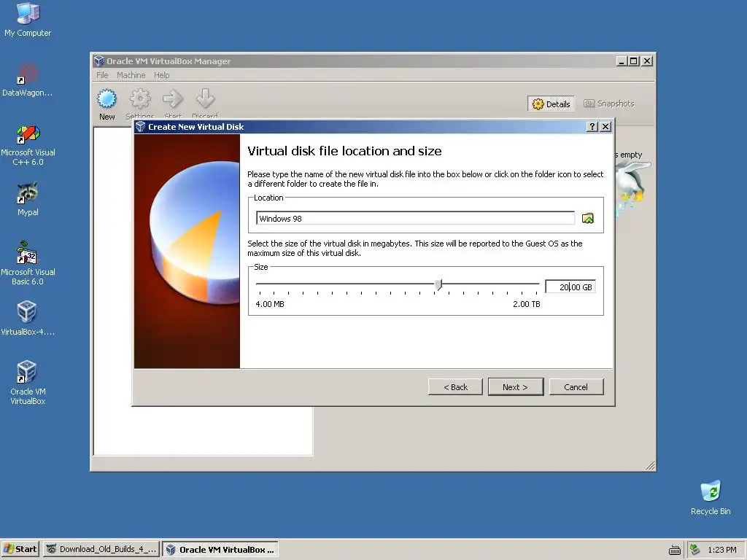This screenshot has height=560, width=747.
Task: Click the network icon in system tray
Action: click(x=695, y=550)
